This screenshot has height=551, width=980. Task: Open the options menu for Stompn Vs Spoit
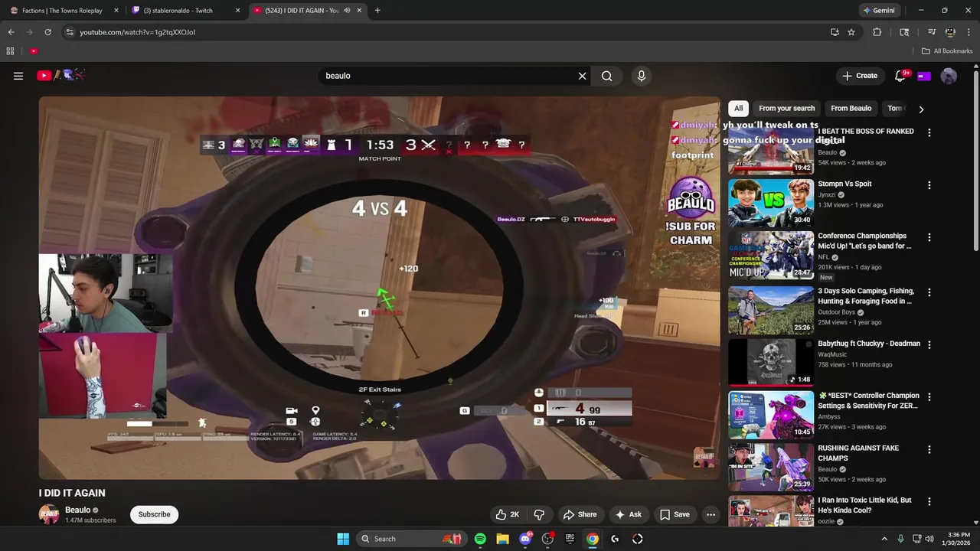(x=929, y=185)
